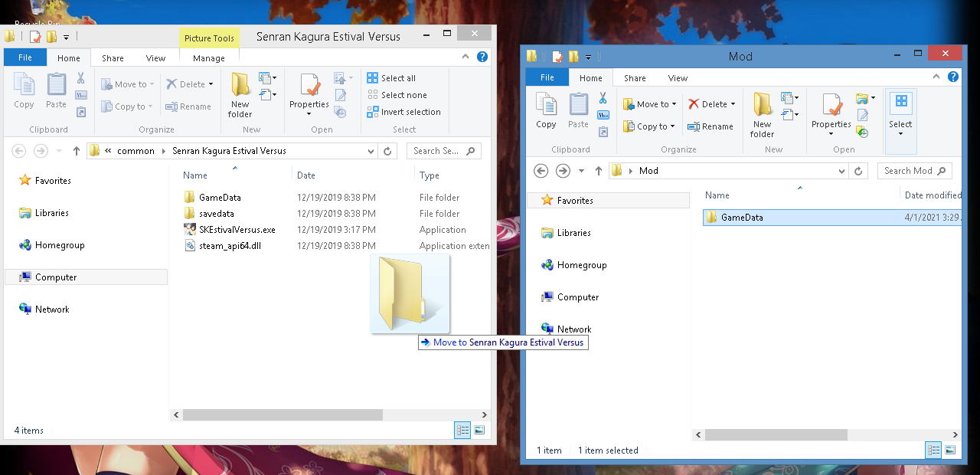The height and width of the screenshot is (475, 980).
Task: Open the Move to dropdown in Mod window
Action: point(674,104)
